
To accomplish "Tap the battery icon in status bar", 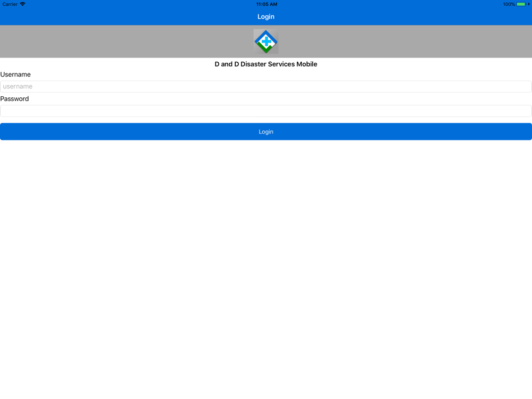I will (x=522, y=4).
